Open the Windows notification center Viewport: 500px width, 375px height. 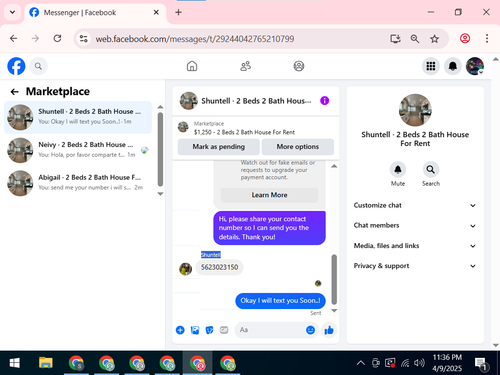coord(481,364)
